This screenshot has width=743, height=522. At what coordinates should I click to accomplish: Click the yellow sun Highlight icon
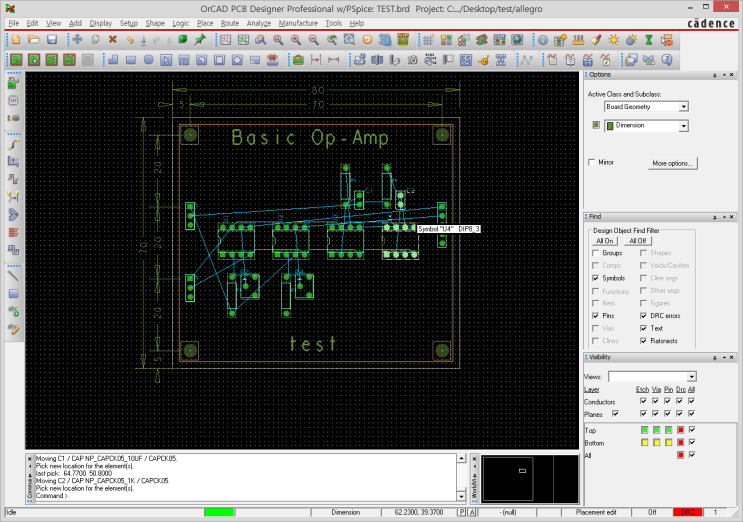tap(614, 40)
